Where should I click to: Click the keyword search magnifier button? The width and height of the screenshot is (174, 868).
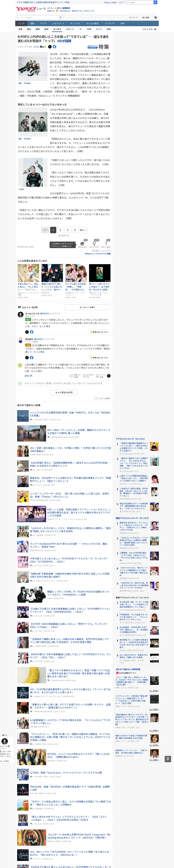tap(60, 18)
